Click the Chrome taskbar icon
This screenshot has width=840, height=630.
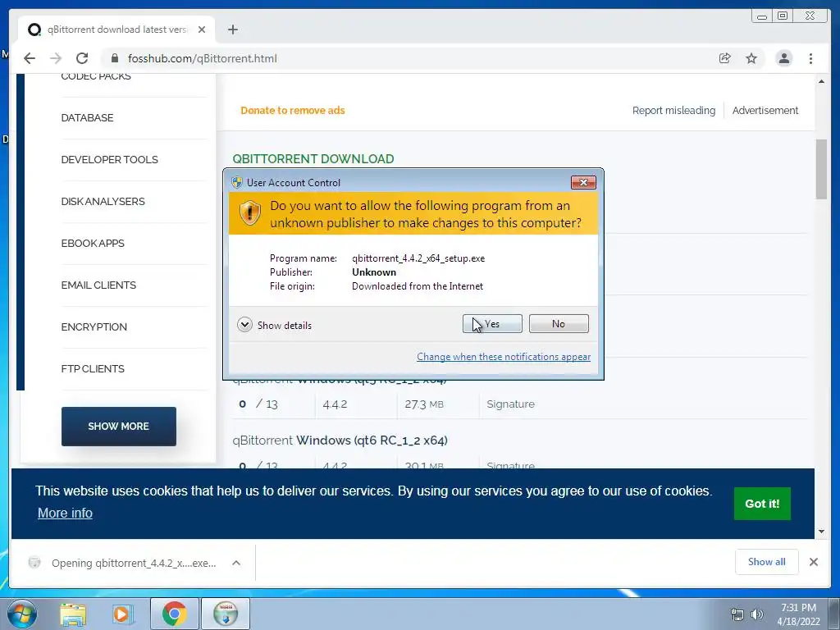pos(174,614)
